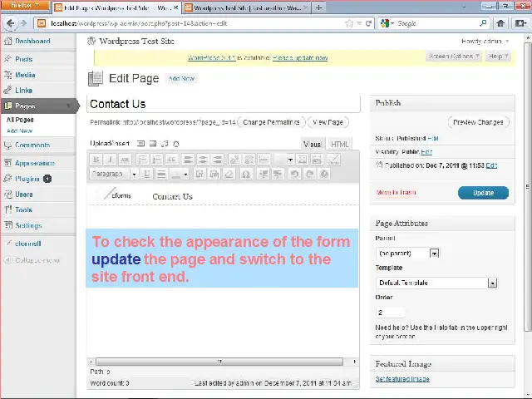Undo last edit in editor toolbar
Screen dimensions: 532x399
click(294, 175)
